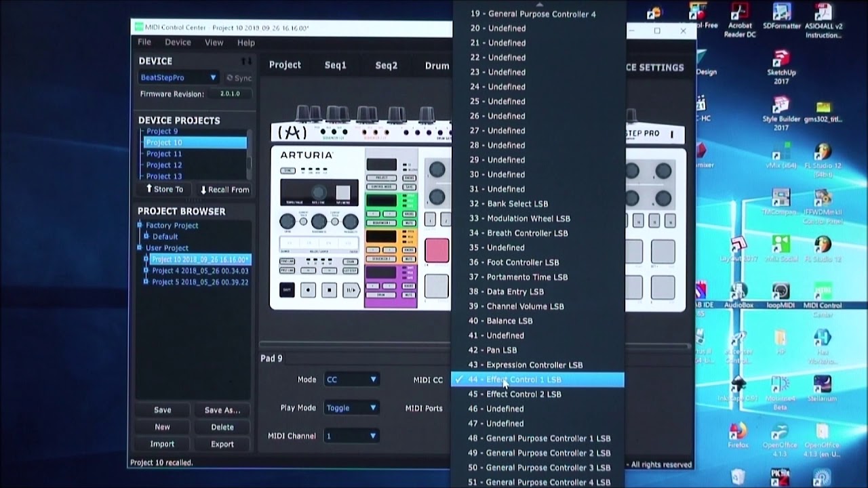The height and width of the screenshot is (488, 868).
Task: Open the Mode CC dropdown
Action: 351,380
